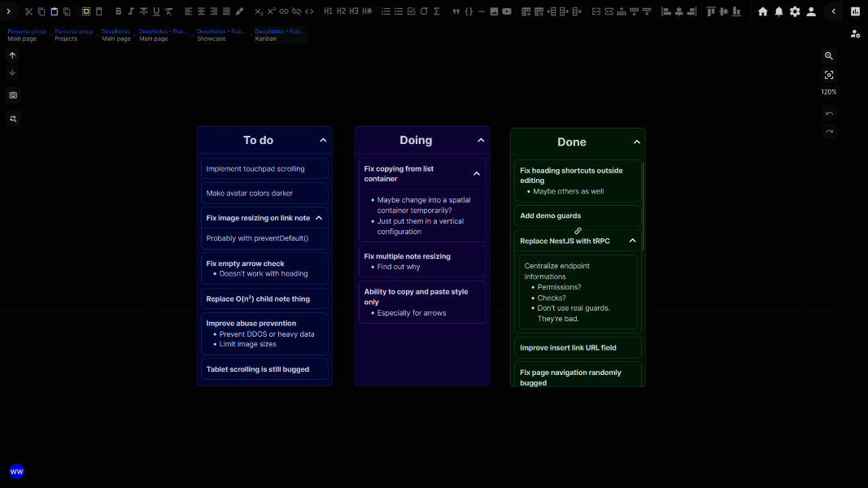Viewport: 868px width, 488px height.
Task: Insert a hyperlink
Action: pos(284,11)
